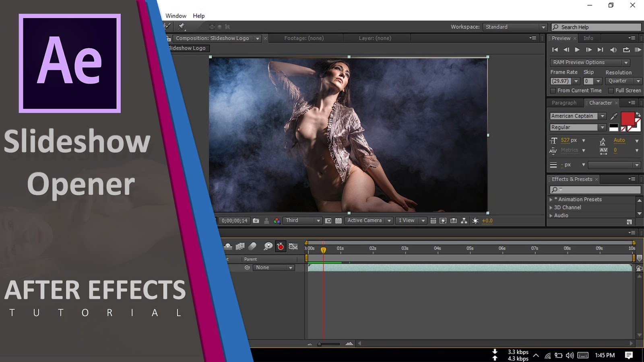This screenshot has height=362, width=644.
Task: Click the Play button in Preview panel
Action: tap(577, 50)
